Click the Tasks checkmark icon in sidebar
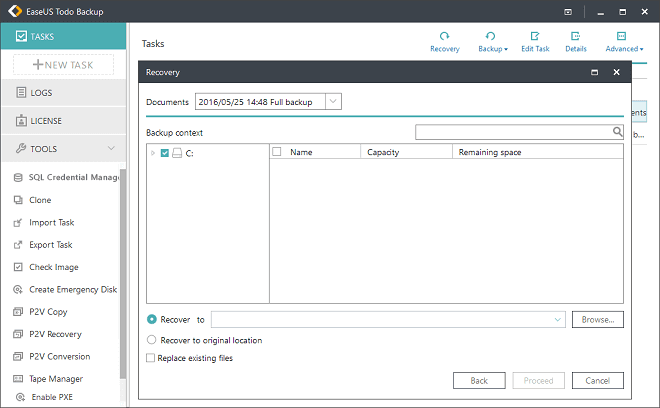The width and height of the screenshot is (660, 408). tap(21, 36)
